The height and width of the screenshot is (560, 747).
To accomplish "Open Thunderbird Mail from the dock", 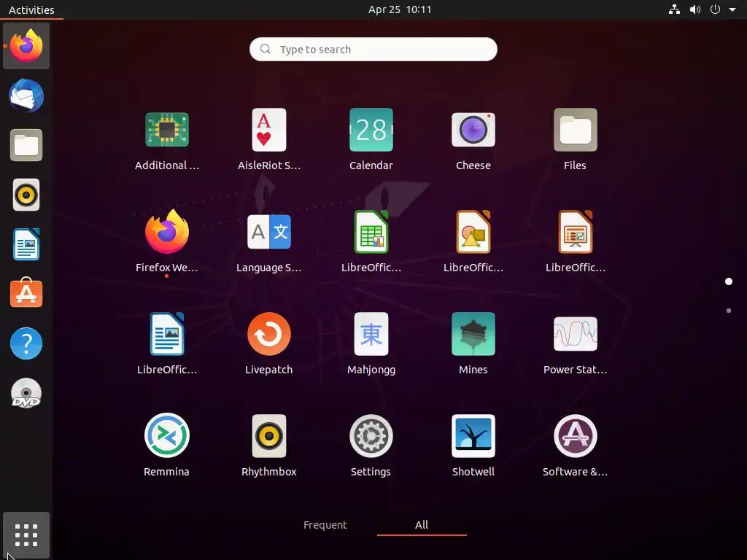I will tap(26, 96).
